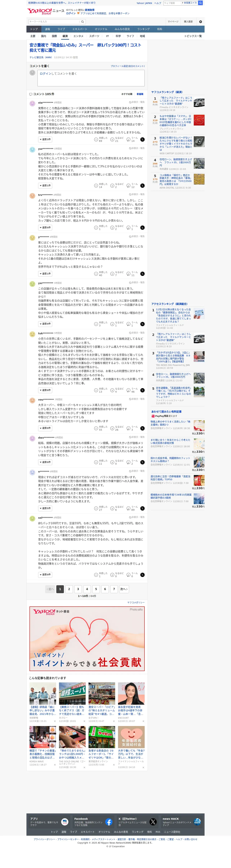Hide or report sol******** comment
The image size is (231, 868).
coord(137,517)
